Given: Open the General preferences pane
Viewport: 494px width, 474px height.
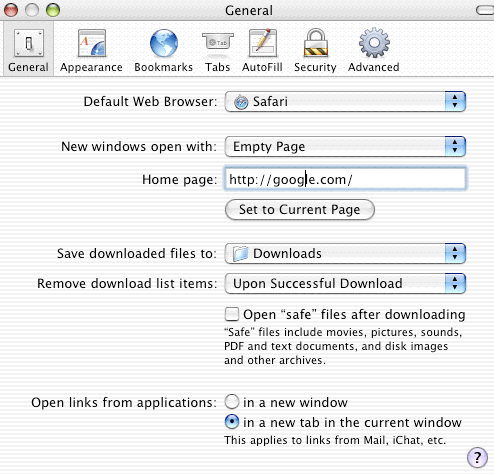Looking at the screenshot, I should click(28, 50).
